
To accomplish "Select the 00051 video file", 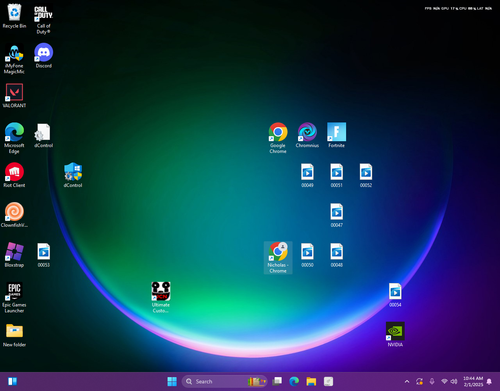I will pyautogui.click(x=337, y=175).
